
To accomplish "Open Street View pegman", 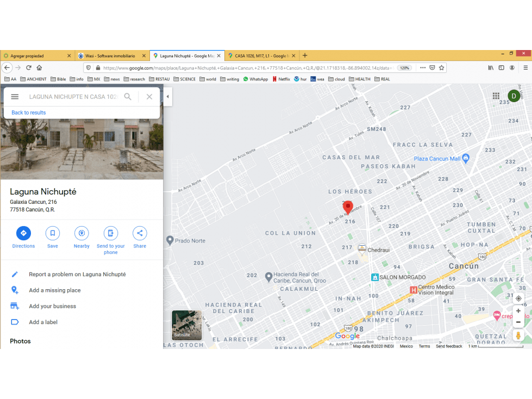I will pyautogui.click(x=518, y=335).
